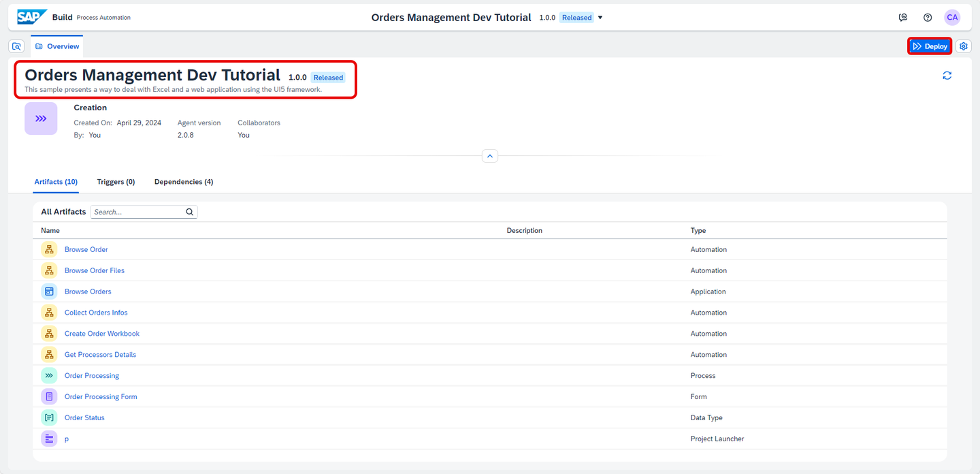Click automation icon beside Browse Order
Viewport: 980px width, 474px height.
coord(49,250)
